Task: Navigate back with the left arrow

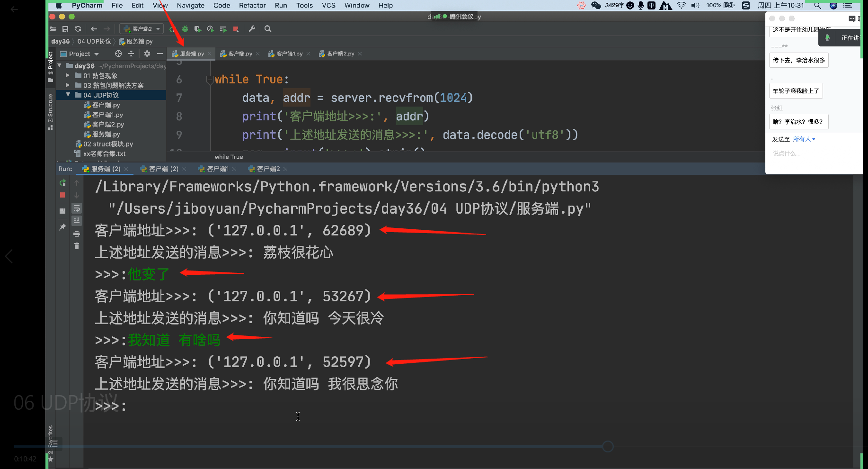Action: (94, 29)
